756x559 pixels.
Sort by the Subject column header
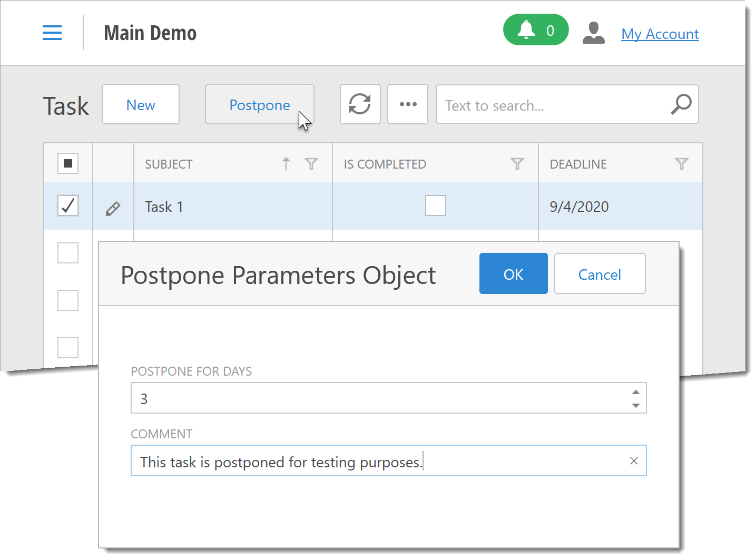(x=169, y=164)
